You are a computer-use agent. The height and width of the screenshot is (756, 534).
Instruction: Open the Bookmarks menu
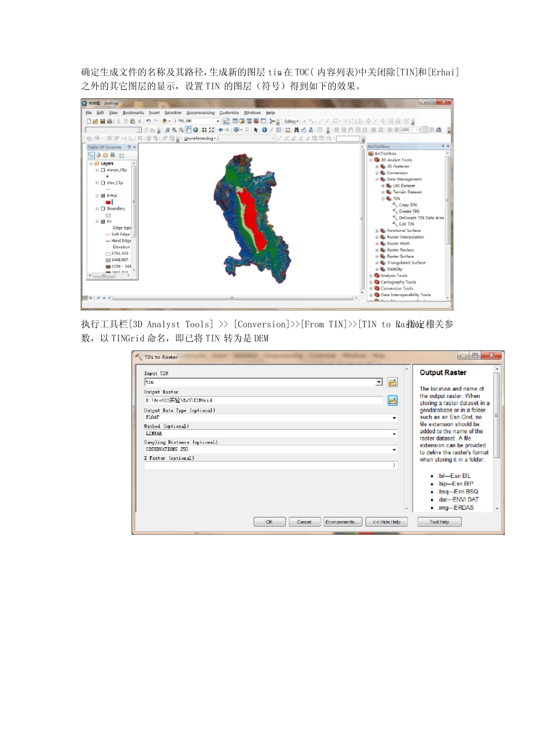click(133, 112)
